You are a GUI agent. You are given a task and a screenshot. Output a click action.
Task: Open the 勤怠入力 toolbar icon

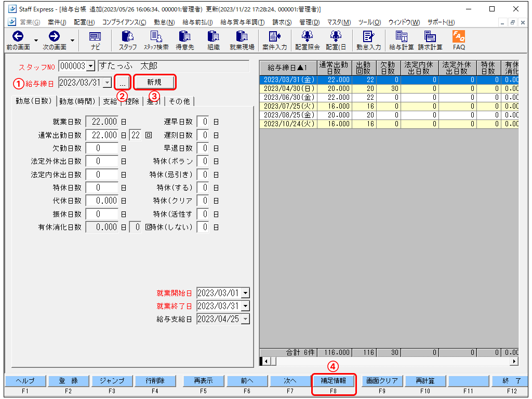368,40
